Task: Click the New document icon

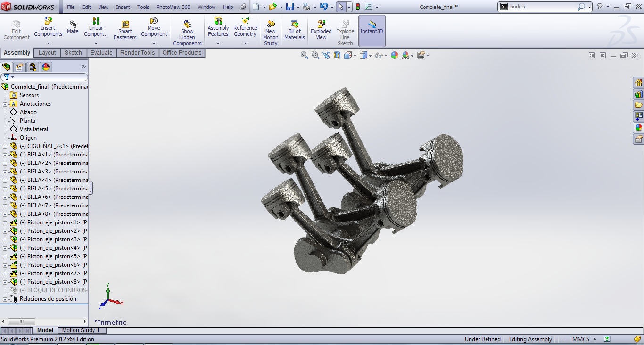Action: tap(256, 7)
